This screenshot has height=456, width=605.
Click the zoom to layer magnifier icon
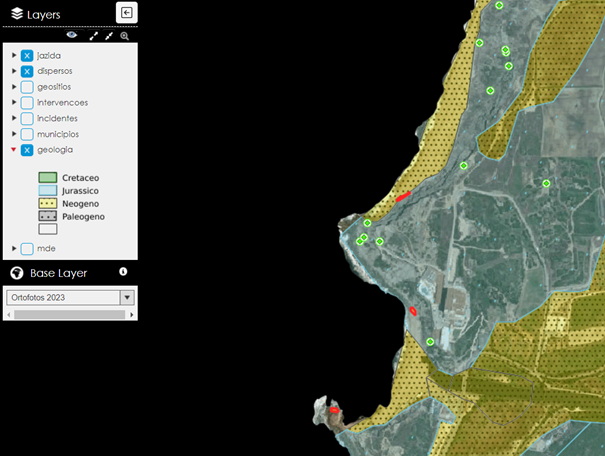124,36
